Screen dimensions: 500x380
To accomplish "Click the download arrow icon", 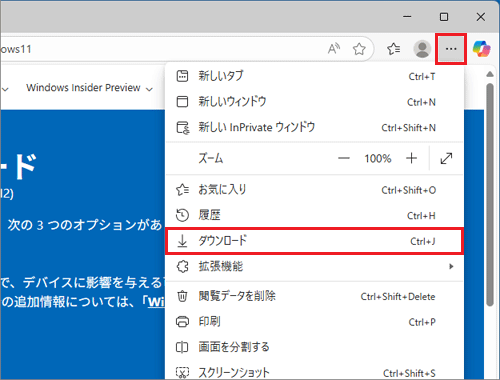I will click(x=182, y=241).
